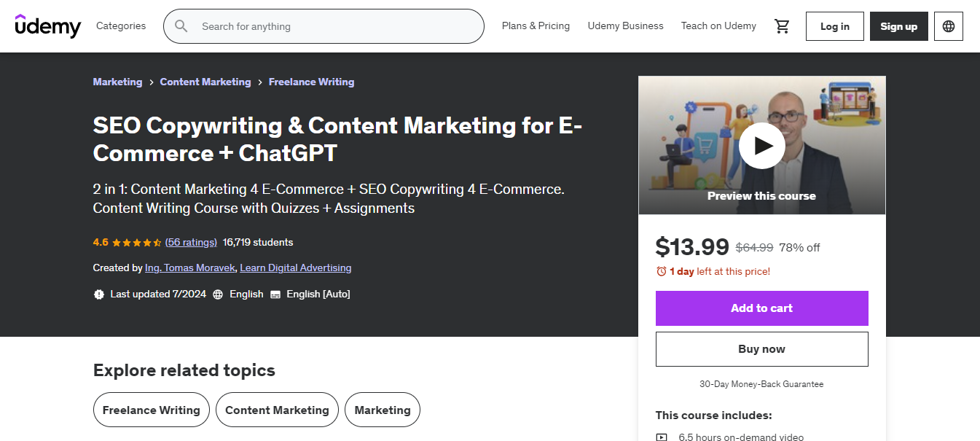
Task: Click the Buy now button
Action: point(762,349)
